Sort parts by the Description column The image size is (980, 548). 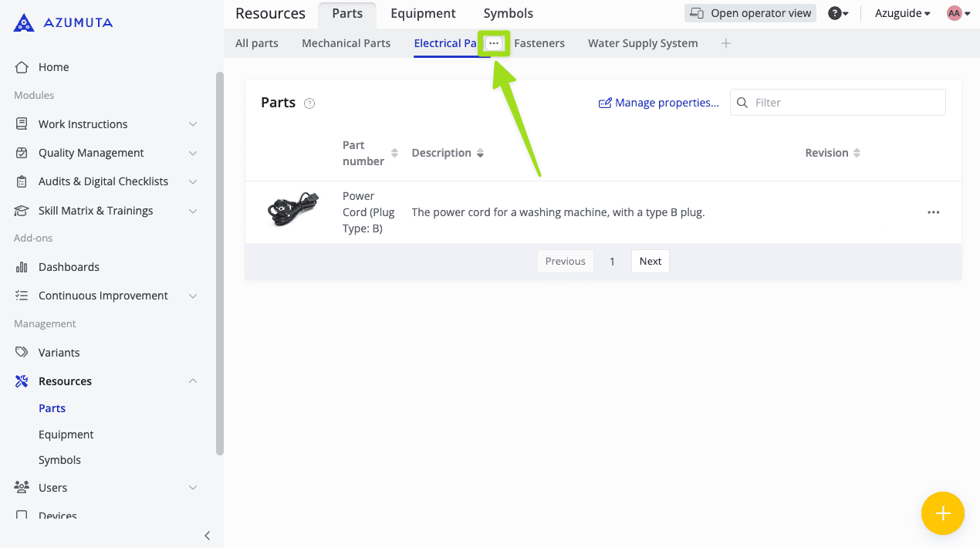point(481,153)
